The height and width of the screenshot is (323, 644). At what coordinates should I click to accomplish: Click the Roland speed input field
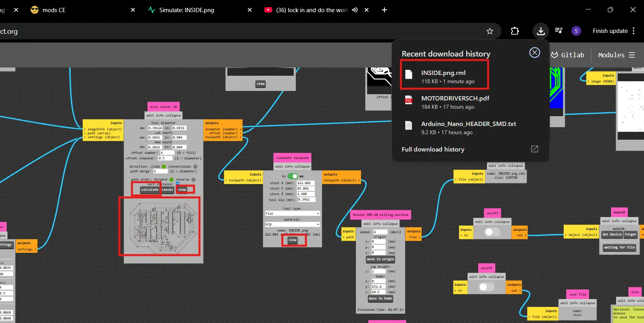(x=380, y=232)
